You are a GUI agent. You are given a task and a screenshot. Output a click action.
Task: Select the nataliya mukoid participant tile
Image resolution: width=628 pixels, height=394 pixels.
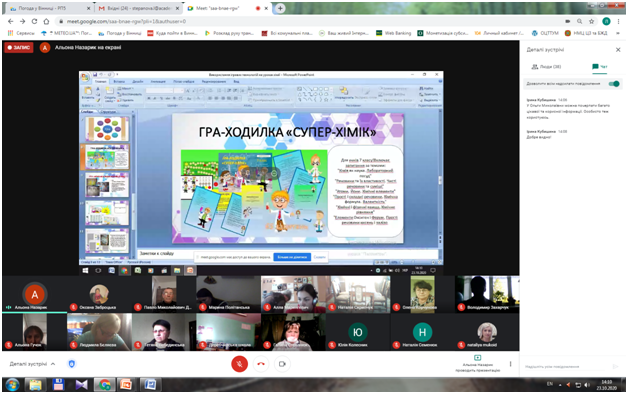point(487,332)
